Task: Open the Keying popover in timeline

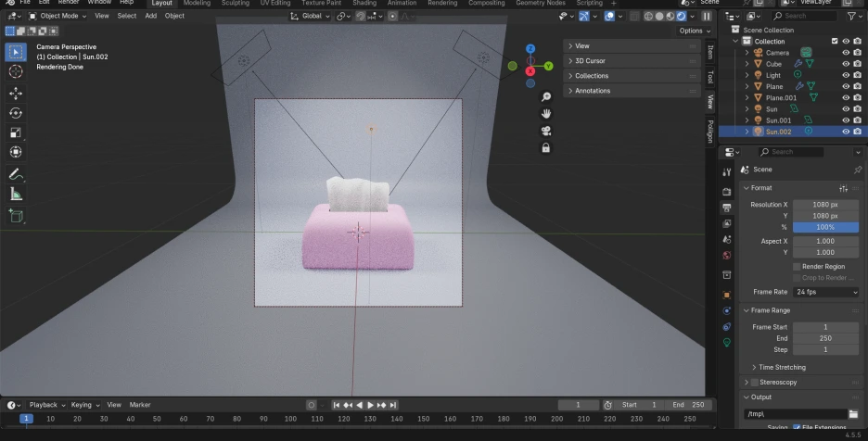Action: click(83, 405)
